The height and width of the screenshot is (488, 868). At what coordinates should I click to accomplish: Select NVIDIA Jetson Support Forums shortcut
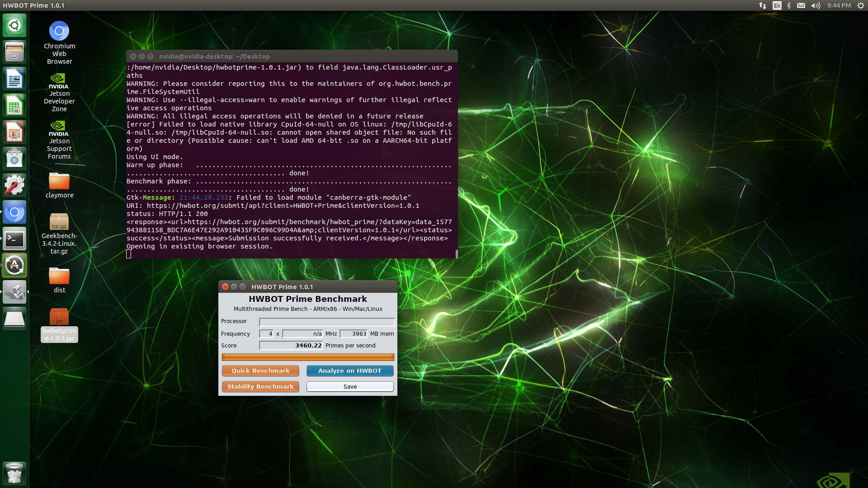tap(59, 140)
